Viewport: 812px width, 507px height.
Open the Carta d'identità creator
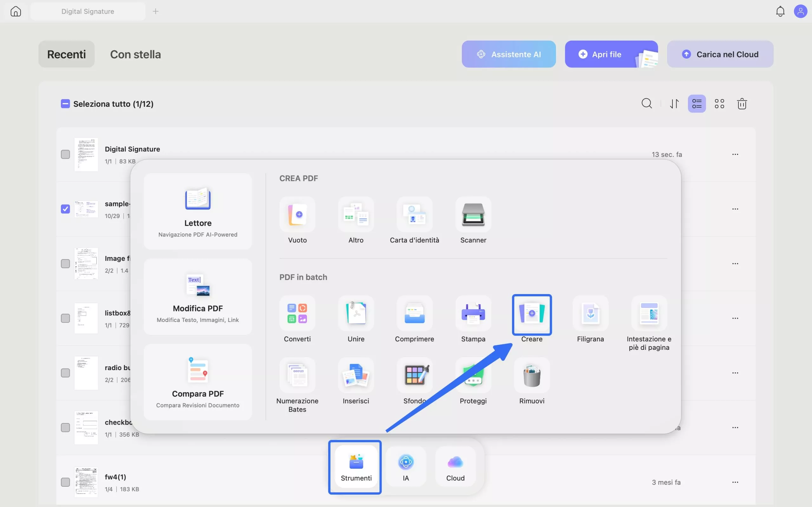click(414, 215)
